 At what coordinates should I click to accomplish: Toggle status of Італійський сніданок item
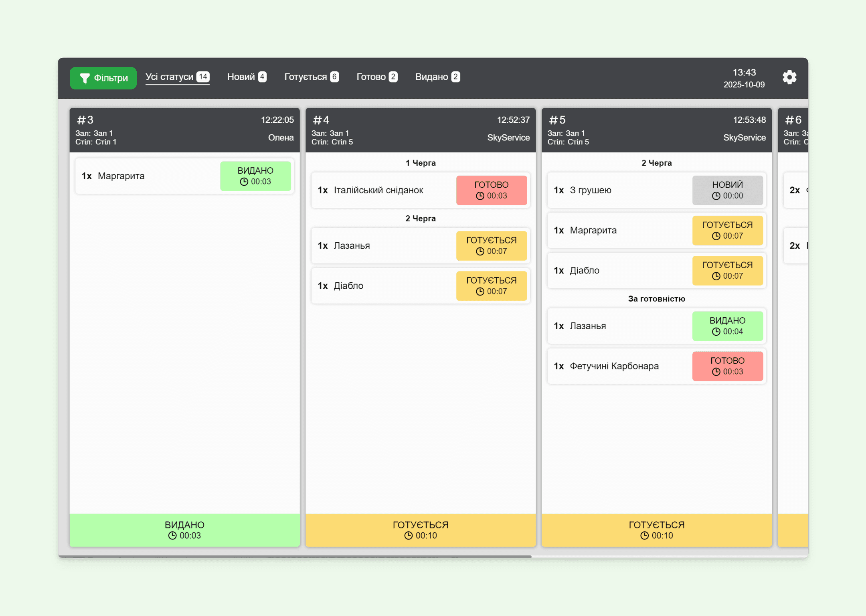click(491, 190)
